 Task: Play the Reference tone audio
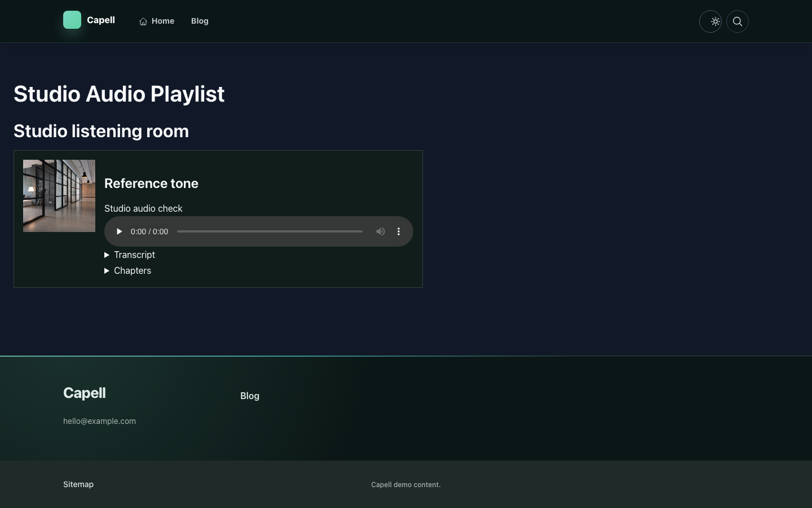click(x=119, y=231)
